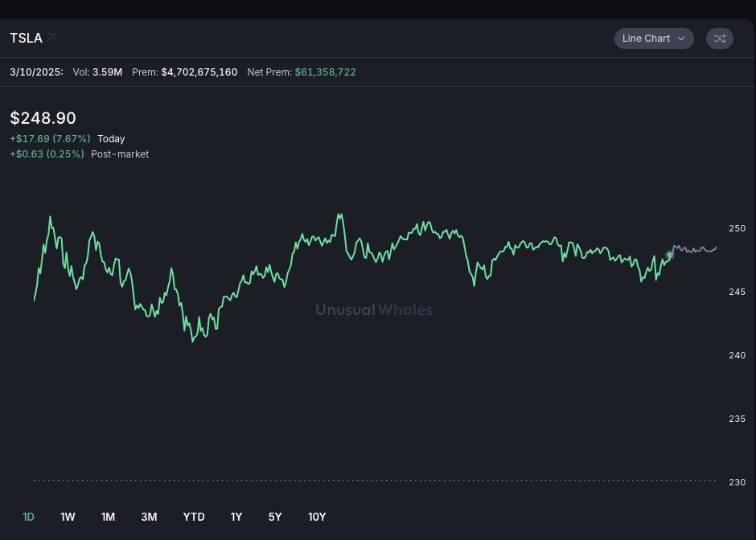Click the Today label
This screenshot has width=756, height=540.
coord(111,139)
